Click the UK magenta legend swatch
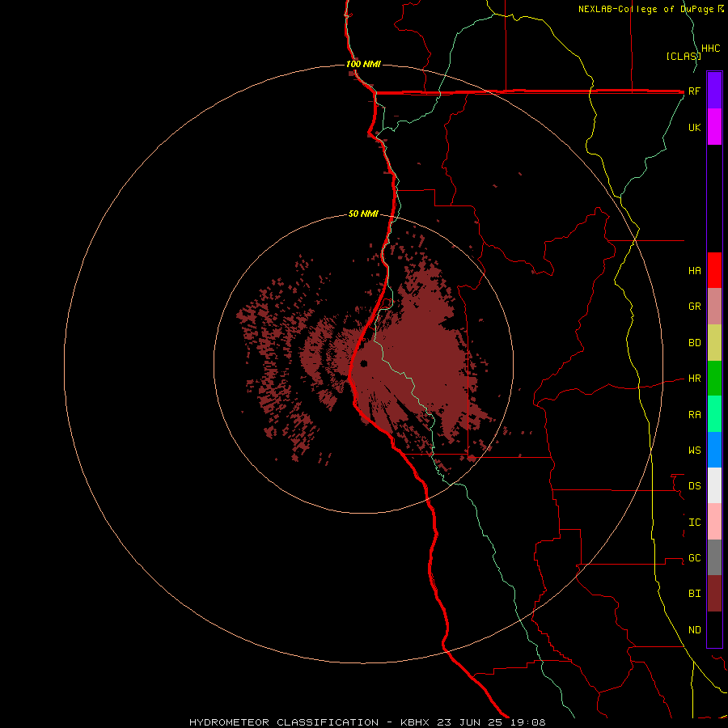 [714, 126]
